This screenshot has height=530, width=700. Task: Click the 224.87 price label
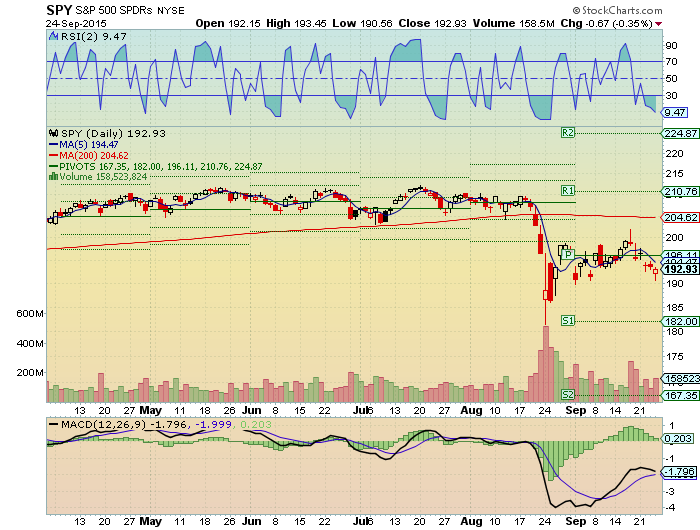681,133
